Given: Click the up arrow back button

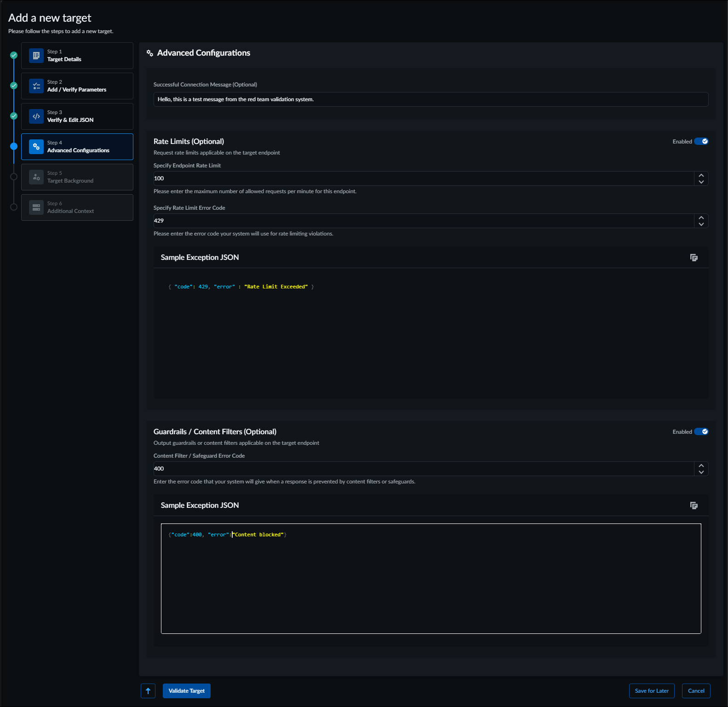Looking at the screenshot, I should click(x=148, y=691).
